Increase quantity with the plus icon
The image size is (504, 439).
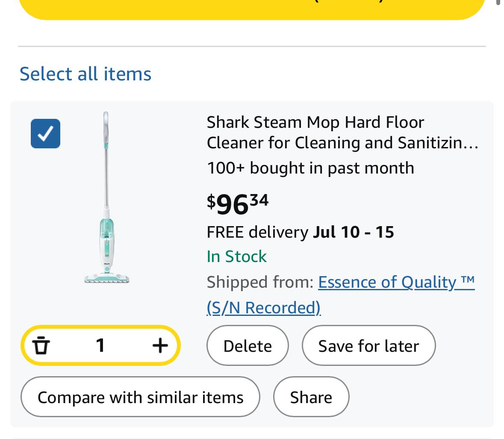point(160,345)
